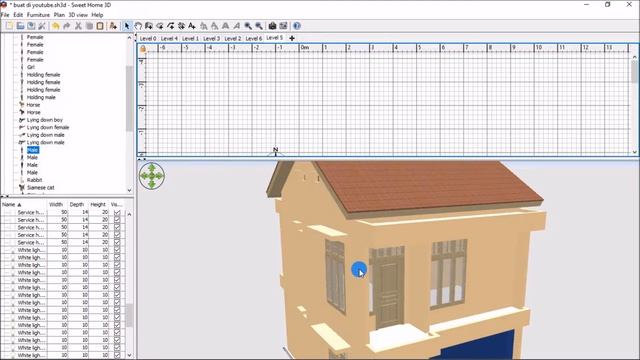640x360 pixels.
Task: Sort furniture by the Height column header
Action: pyautogui.click(x=98, y=204)
